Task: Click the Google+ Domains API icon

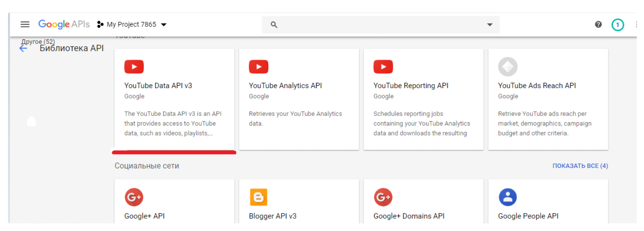Action: pos(383,197)
